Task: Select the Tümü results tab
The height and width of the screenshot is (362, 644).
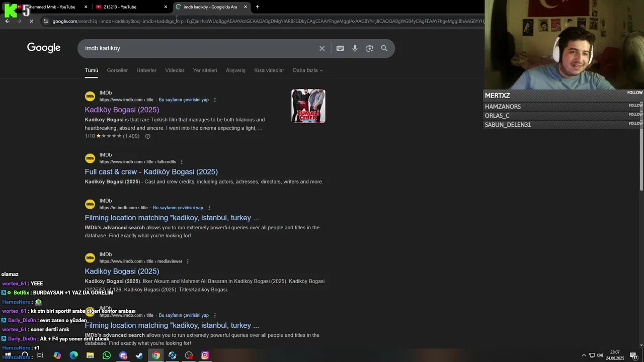Action: pyautogui.click(x=91, y=70)
